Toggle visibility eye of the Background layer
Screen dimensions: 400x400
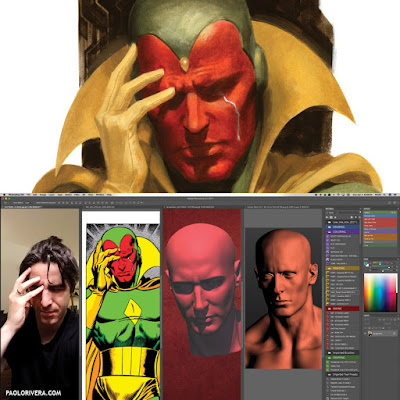(x=365, y=333)
